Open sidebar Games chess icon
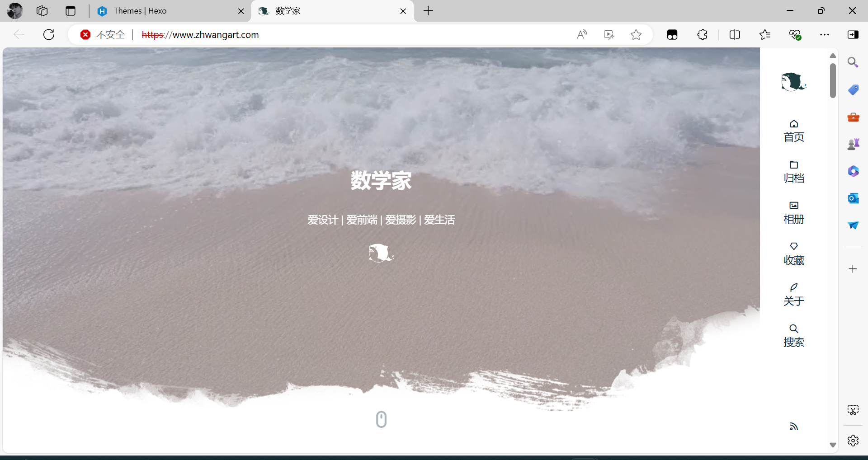This screenshot has width=868, height=460. pyautogui.click(x=853, y=144)
